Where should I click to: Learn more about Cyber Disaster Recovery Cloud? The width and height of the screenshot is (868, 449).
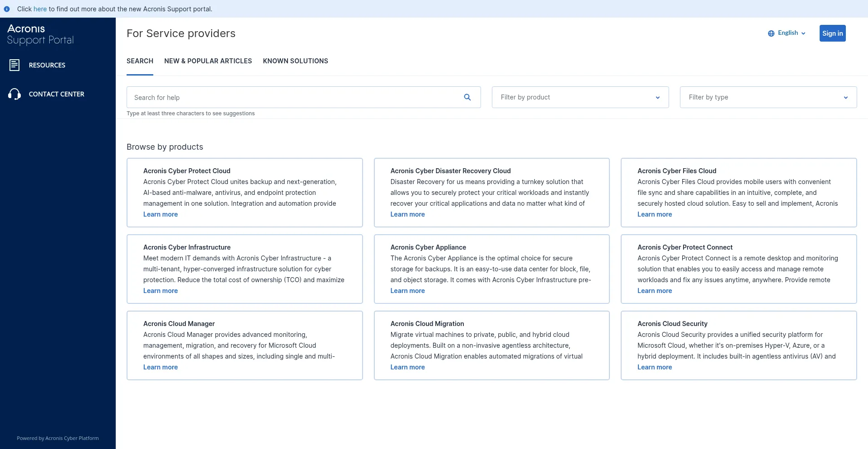click(408, 214)
